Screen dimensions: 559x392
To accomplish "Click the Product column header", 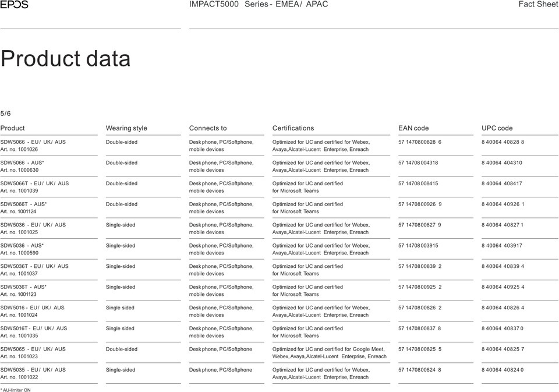I will point(12,128).
